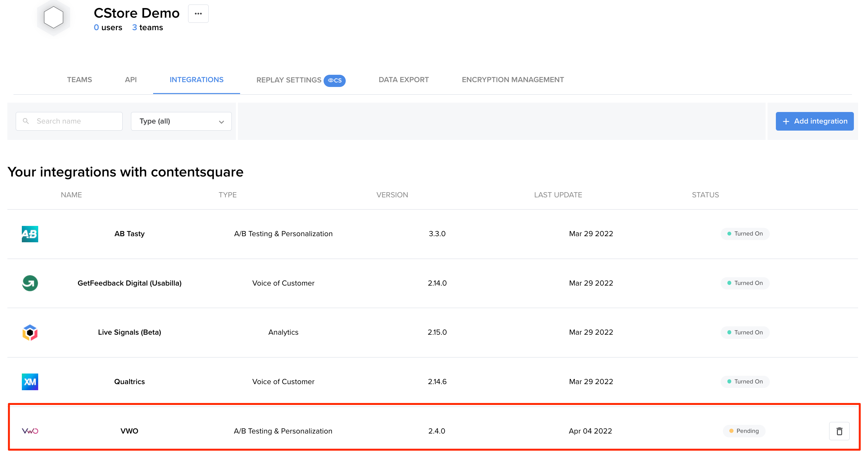Click the Turned On status of Live Signals

745,332
